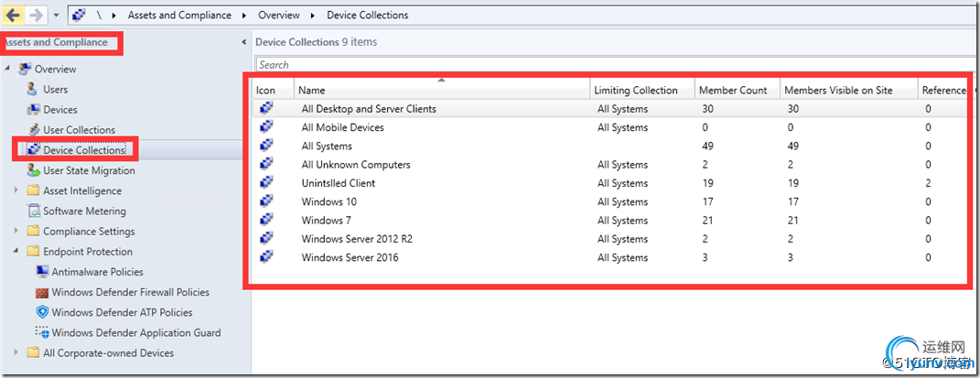Select the All Desktop and Server Clients row
This screenshot has width=980, height=378.
pyautogui.click(x=611, y=109)
